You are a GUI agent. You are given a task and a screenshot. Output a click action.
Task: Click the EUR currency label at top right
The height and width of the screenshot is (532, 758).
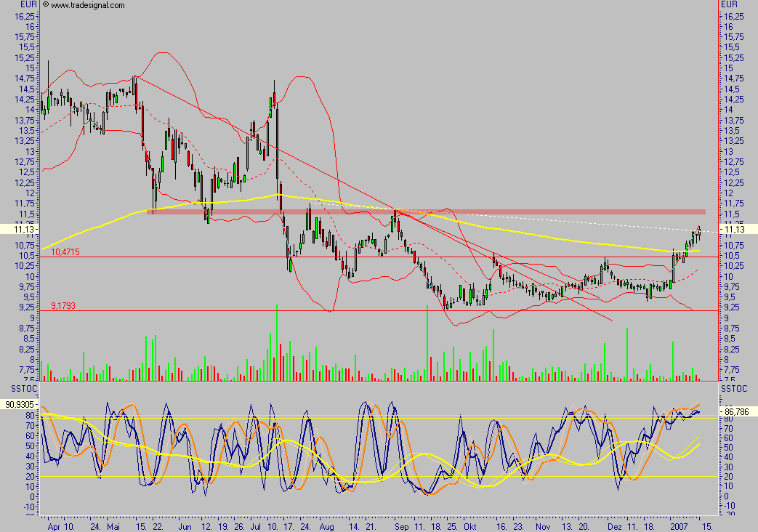tap(729, 4)
